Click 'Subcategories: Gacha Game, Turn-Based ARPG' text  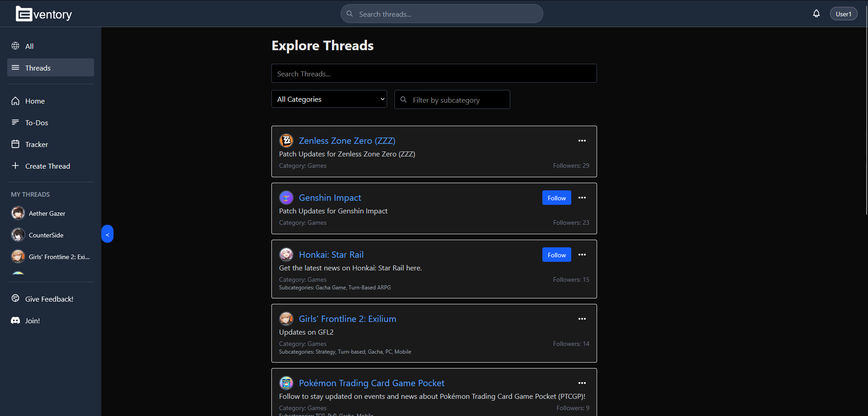coord(335,288)
